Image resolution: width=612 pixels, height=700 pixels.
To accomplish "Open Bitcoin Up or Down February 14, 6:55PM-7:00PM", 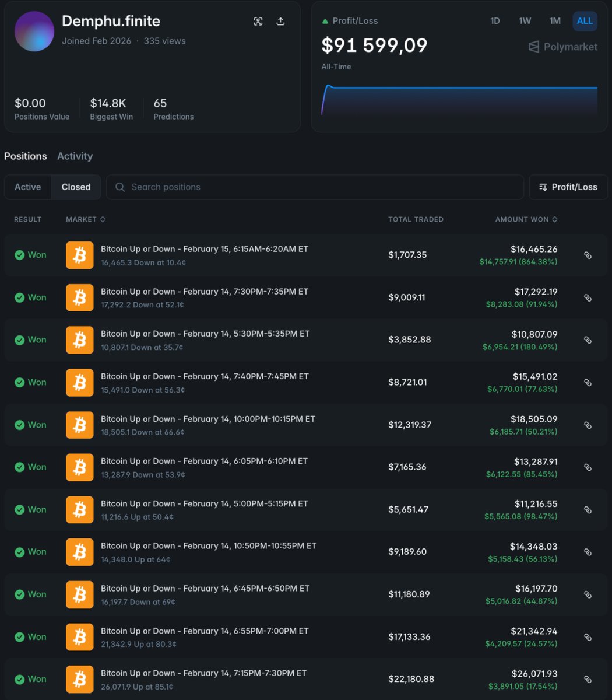I will [205, 631].
